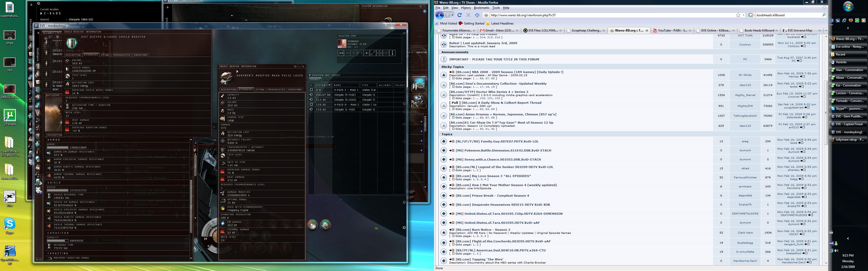Image resolution: width=868 pixels, height=271 pixels.
Task: Click the pin icon on Energy Weapon info window
Action: [295, 66]
